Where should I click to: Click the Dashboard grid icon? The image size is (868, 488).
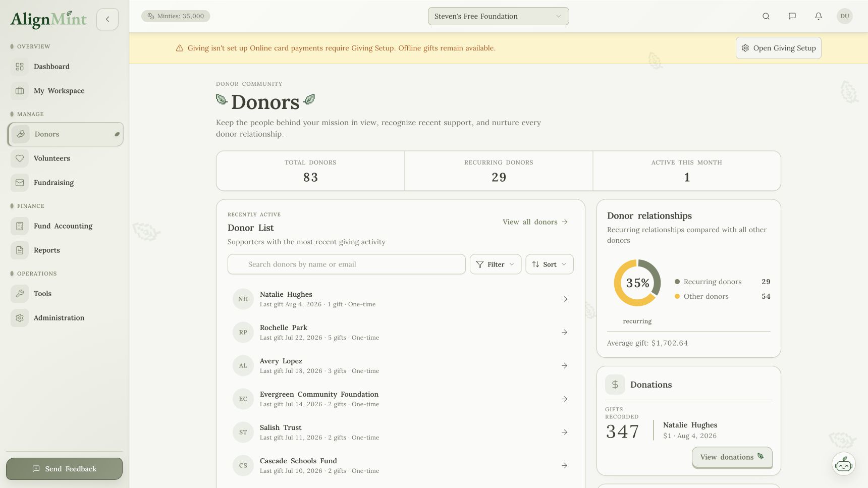point(20,67)
